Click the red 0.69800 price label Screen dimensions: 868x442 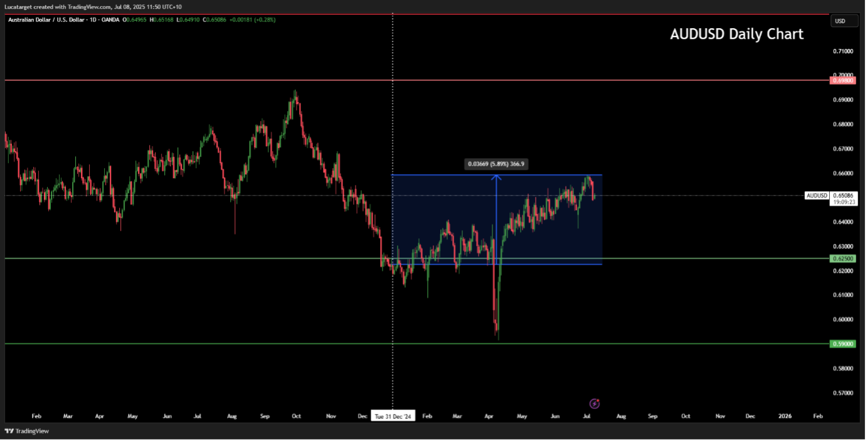[x=842, y=80]
